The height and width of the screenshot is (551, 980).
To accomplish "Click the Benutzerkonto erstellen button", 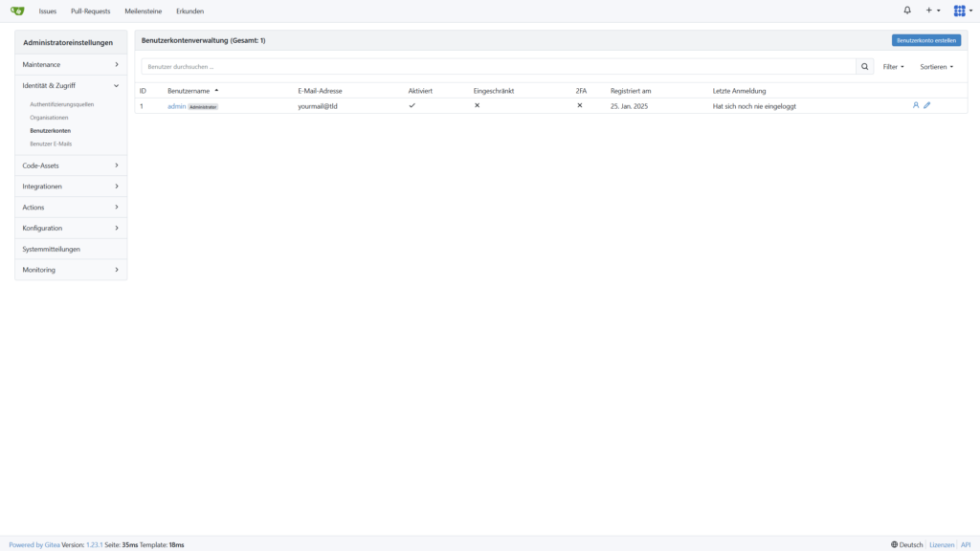I will (x=925, y=40).
